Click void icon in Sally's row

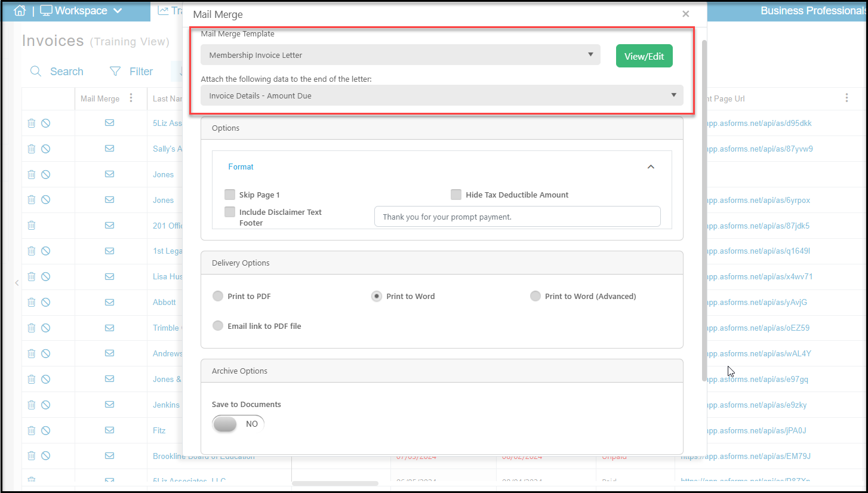pyautogui.click(x=45, y=149)
